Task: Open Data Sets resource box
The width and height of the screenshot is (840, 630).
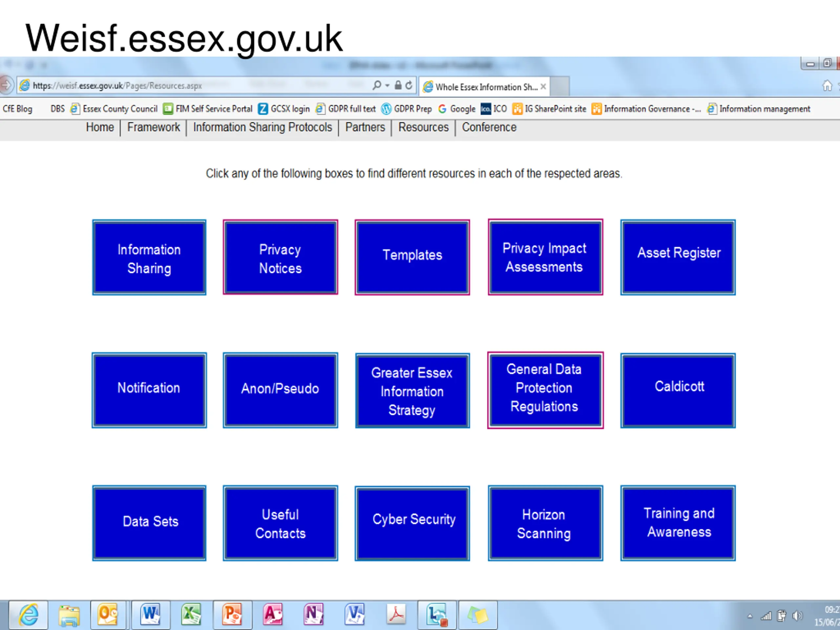Action: click(149, 523)
